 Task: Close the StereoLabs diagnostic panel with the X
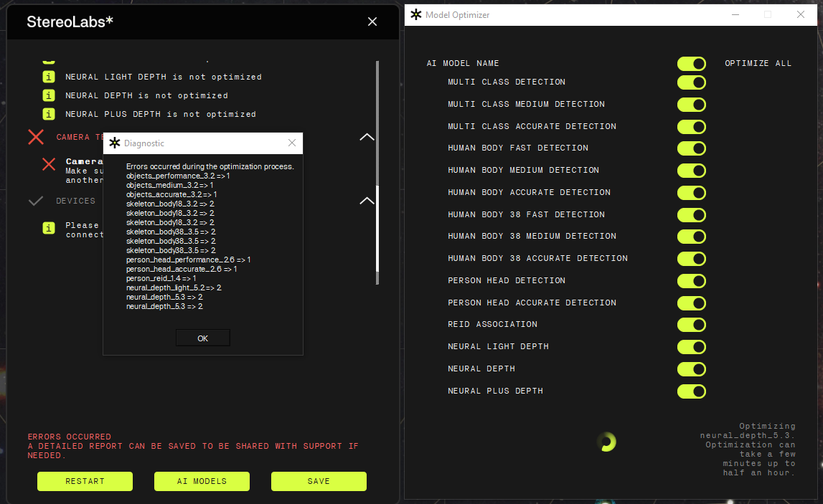(x=372, y=22)
